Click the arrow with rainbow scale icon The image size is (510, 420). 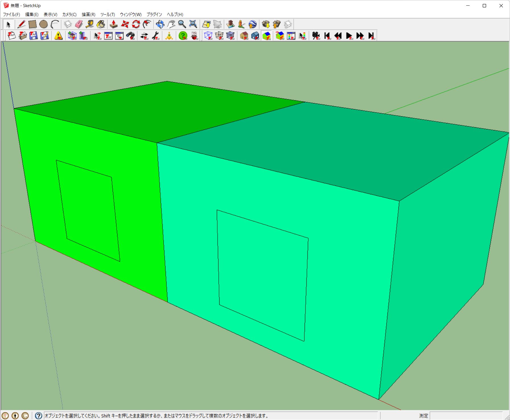(x=302, y=36)
